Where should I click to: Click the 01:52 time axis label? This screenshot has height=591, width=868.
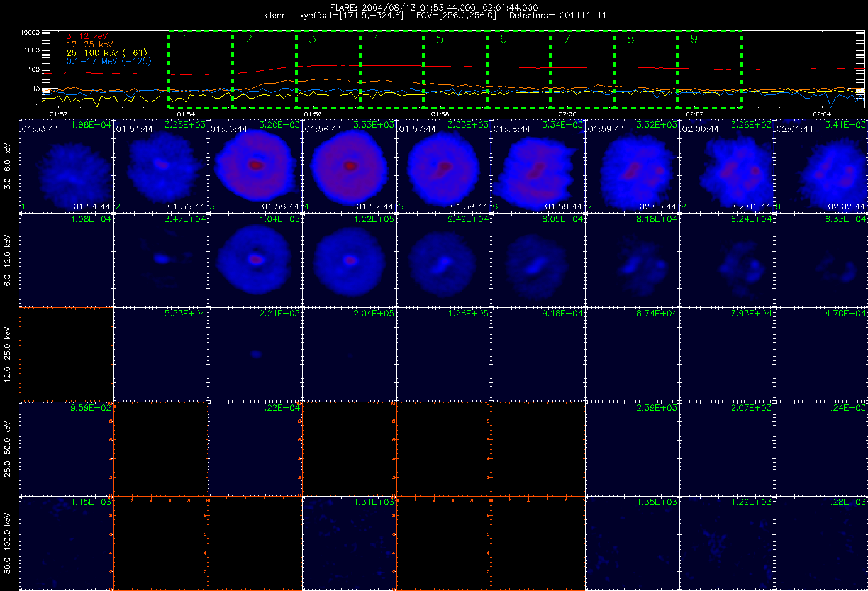click(58, 114)
